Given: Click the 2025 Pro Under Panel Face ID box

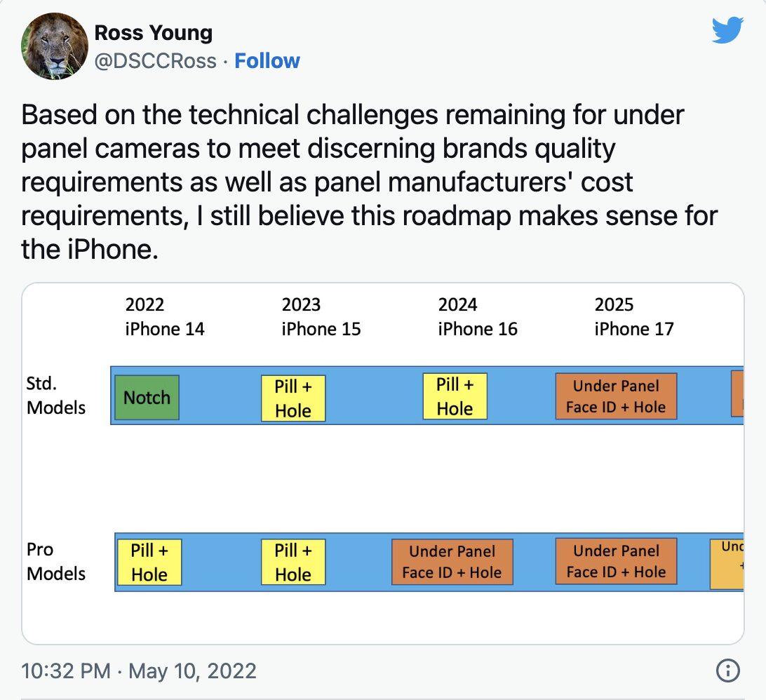Looking at the screenshot, I should click(616, 561).
